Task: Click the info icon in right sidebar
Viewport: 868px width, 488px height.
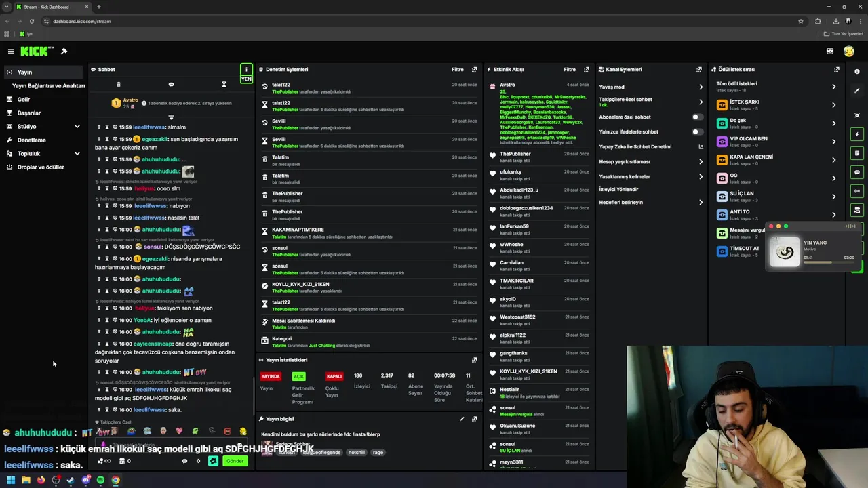Action: (x=857, y=72)
